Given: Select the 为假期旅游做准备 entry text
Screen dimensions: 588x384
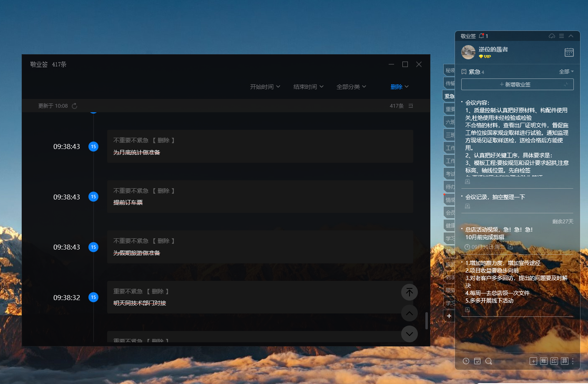Looking at the screenshot, I should (x=137, y=253).
